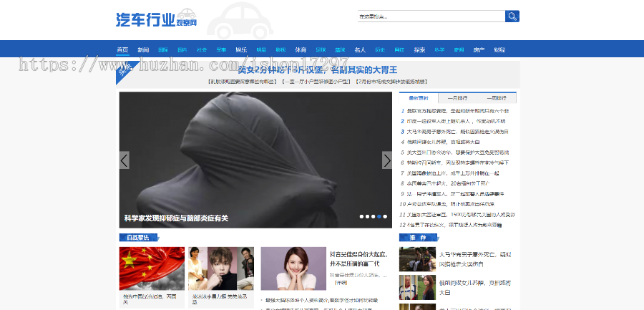The image size is (644, 310).
Task: Open the 新闻 navigation item
Action: point(143,49)
